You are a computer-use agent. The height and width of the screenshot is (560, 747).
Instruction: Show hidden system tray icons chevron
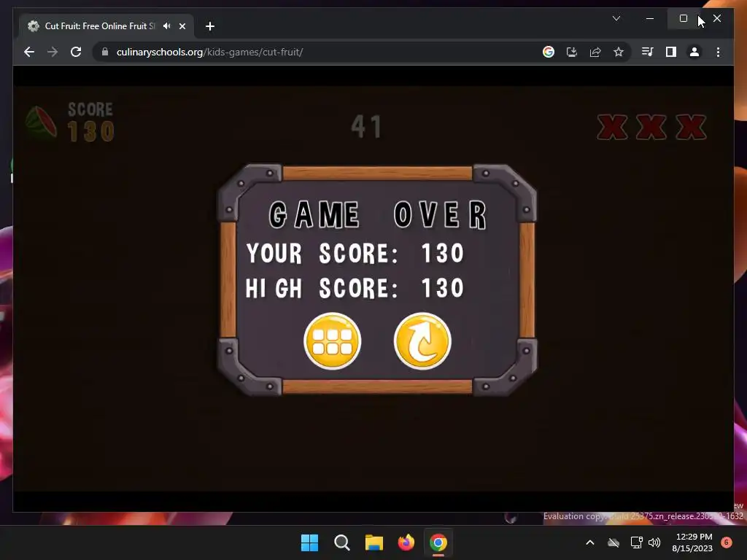pos(589,542)
